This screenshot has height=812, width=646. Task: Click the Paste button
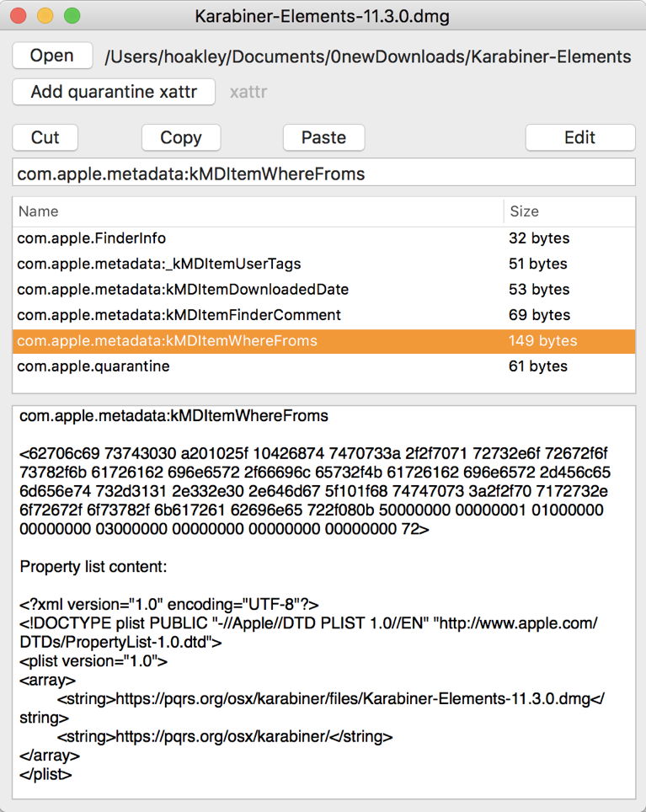coord(323,137)
